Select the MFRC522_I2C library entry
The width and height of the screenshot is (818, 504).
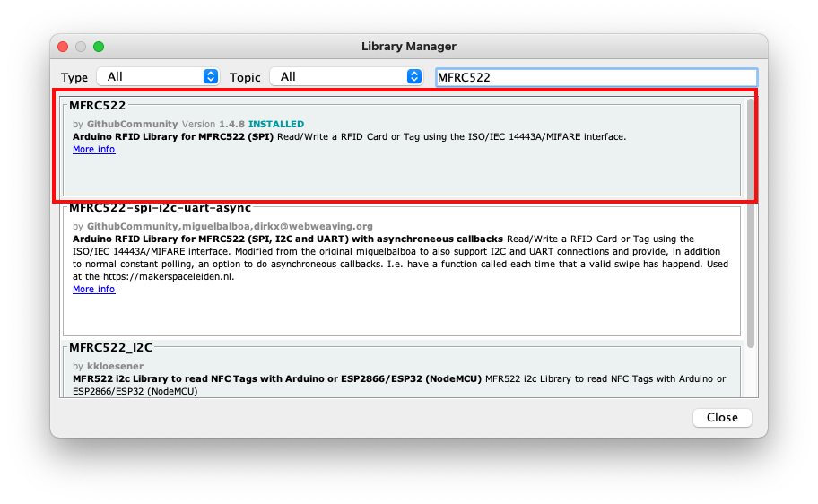pos(402,371)
